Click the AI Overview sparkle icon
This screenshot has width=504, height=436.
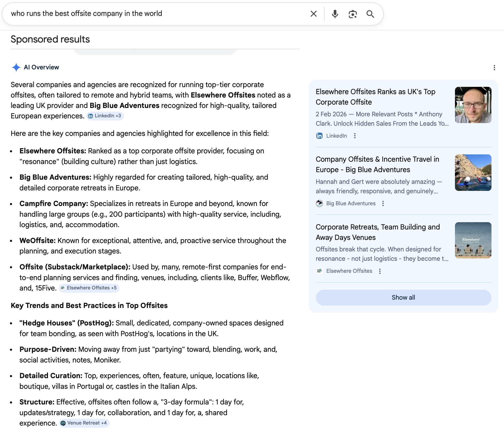click(16, 67)
